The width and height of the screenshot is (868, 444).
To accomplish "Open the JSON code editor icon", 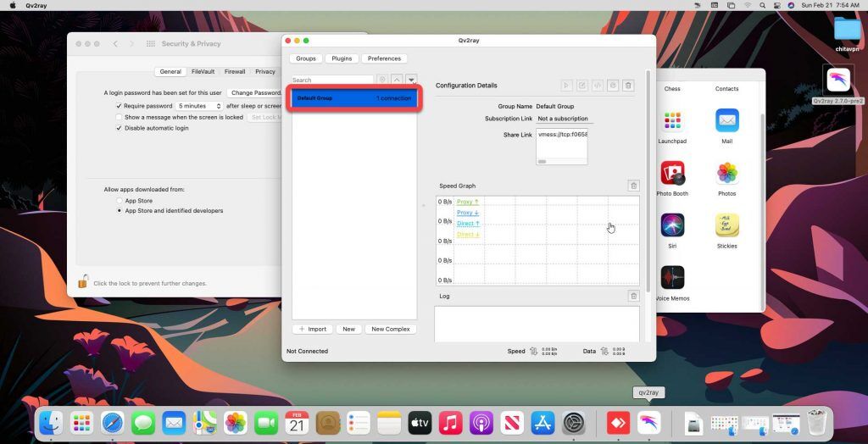I will click(597, 86).
